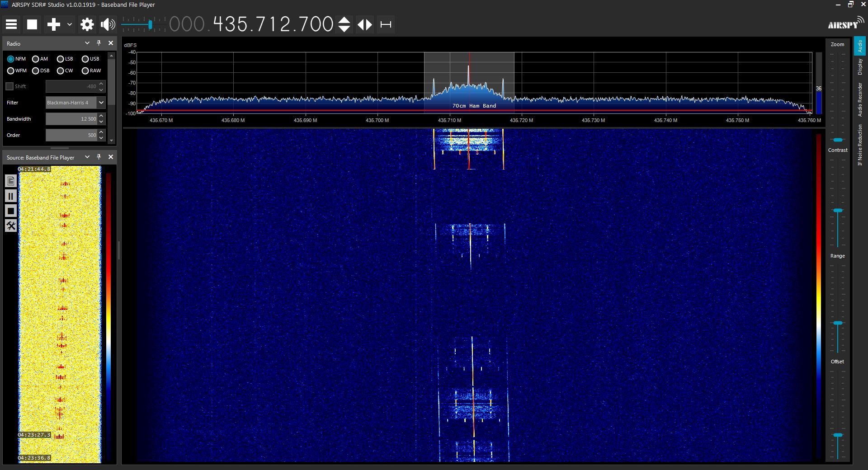The image size is (868, 470).
Task: Expand the Radio panel chevron menu
Action: [87, 43]
